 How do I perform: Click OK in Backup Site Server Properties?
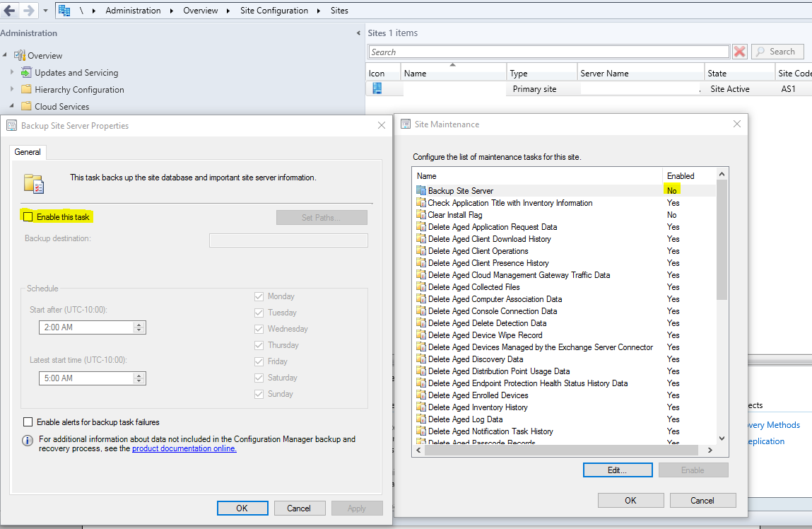(x=242, y=508)
